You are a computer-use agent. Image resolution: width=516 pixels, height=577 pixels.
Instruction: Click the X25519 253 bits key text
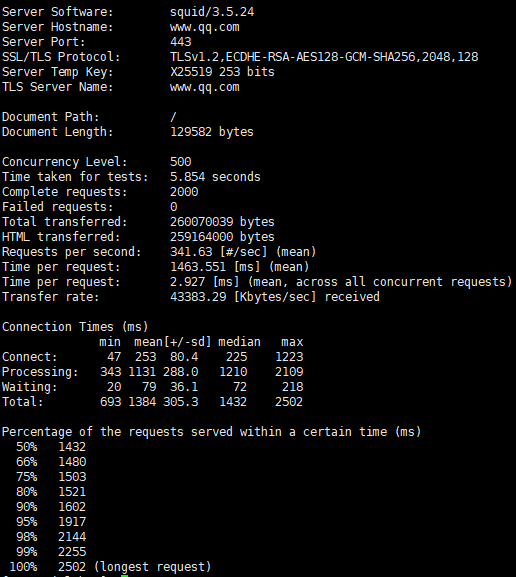[222, 72]
